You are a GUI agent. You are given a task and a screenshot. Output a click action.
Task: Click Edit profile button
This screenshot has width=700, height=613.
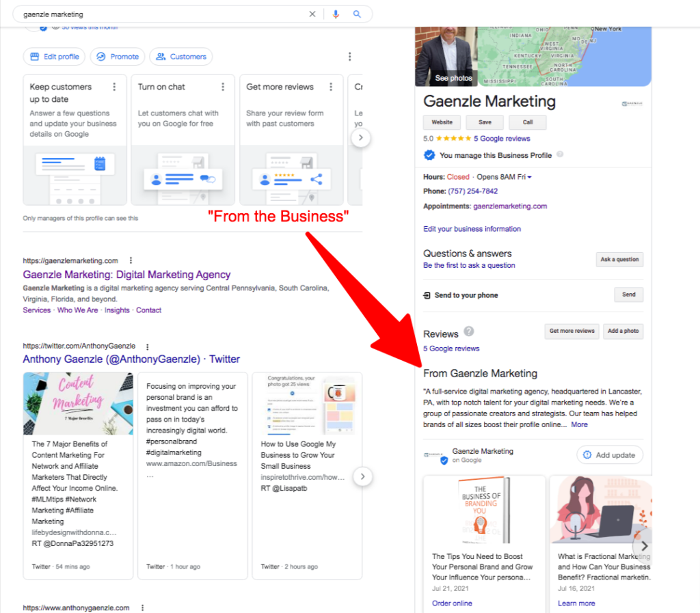tap(55, 57)
